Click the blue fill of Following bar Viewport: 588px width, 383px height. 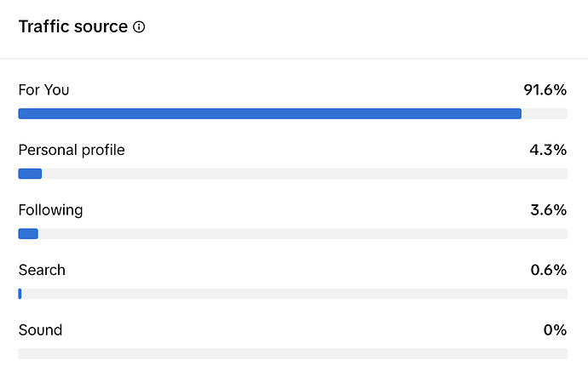click(x=28, y=234)
